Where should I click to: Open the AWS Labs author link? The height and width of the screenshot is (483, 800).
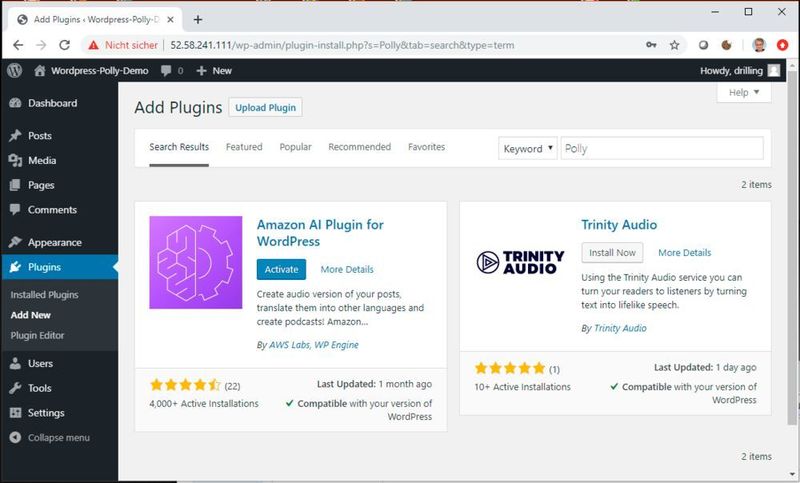point(289,345)
